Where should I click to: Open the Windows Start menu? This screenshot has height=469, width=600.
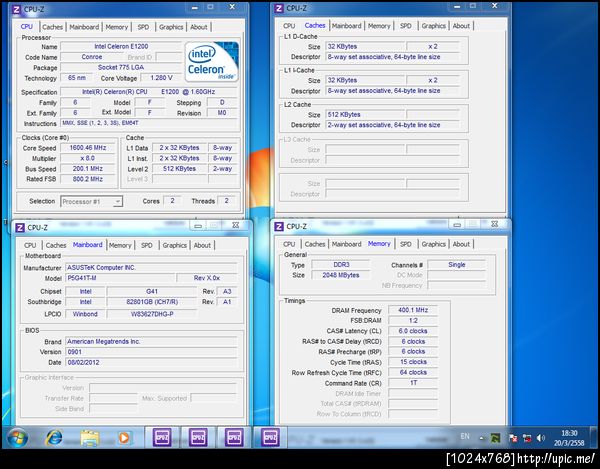pos(17,437)
